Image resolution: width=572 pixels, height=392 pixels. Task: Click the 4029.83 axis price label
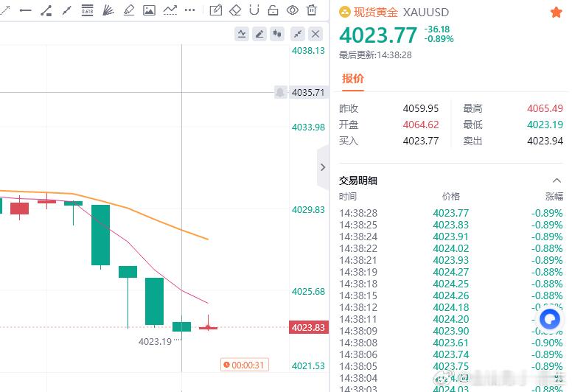pos(308,210)
